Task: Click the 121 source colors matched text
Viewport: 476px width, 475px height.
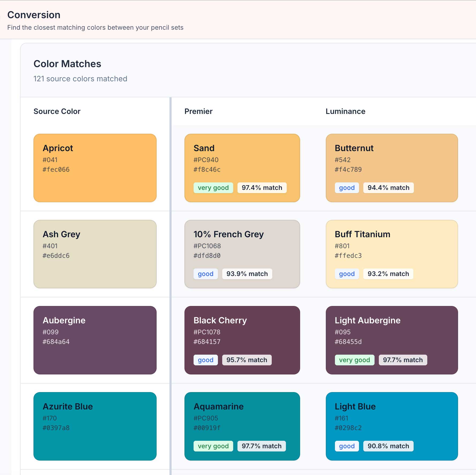Action: [80, 79]
